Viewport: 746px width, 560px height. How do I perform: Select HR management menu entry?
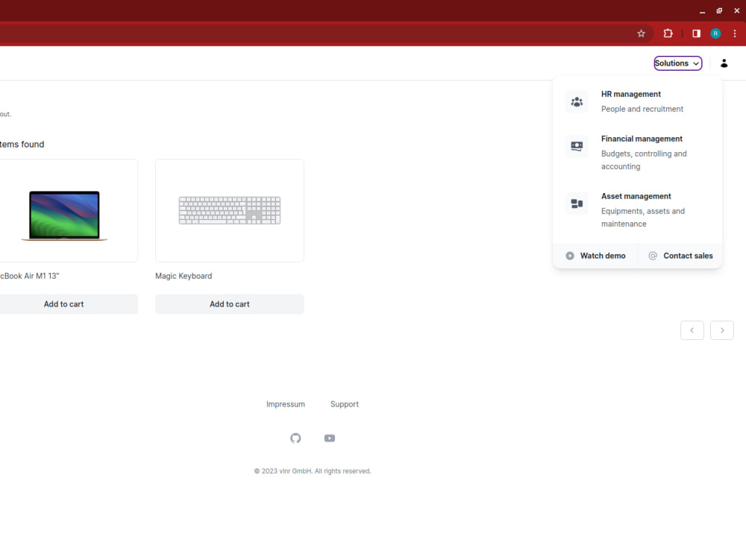[638, 101]
